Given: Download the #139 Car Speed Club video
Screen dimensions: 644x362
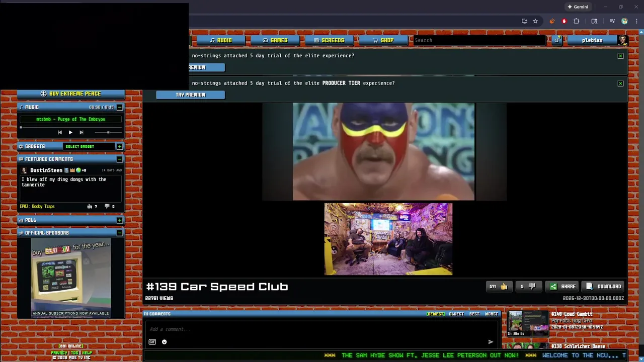Looking at the screenshot, I should [x=603, y=287].
